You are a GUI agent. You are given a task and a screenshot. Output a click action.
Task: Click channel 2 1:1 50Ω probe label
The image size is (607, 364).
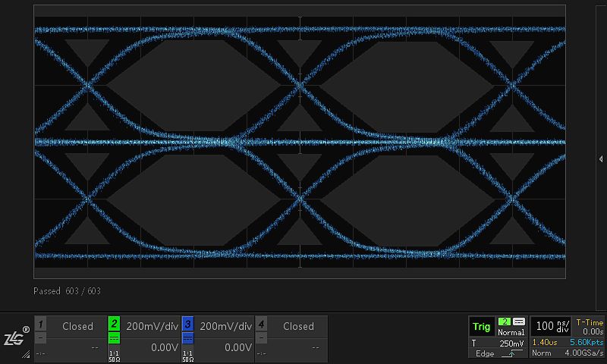point(114,356)
